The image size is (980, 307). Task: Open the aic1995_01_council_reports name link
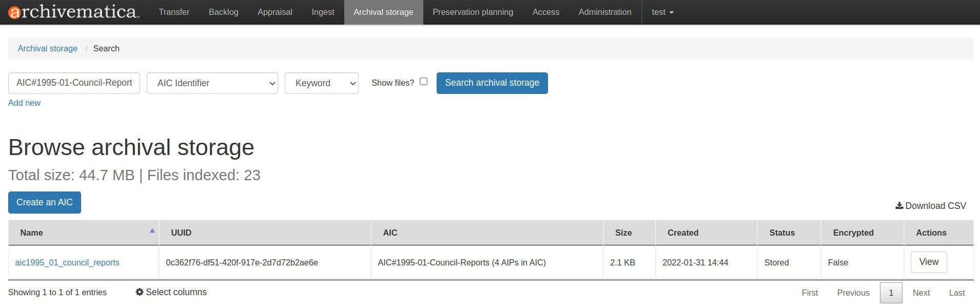(67, 262)
